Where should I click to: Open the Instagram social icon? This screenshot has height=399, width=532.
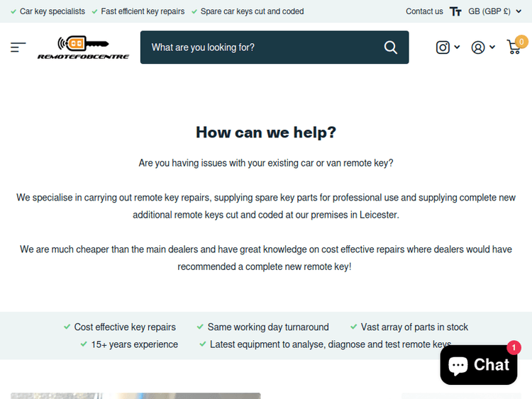pos(443,47)
